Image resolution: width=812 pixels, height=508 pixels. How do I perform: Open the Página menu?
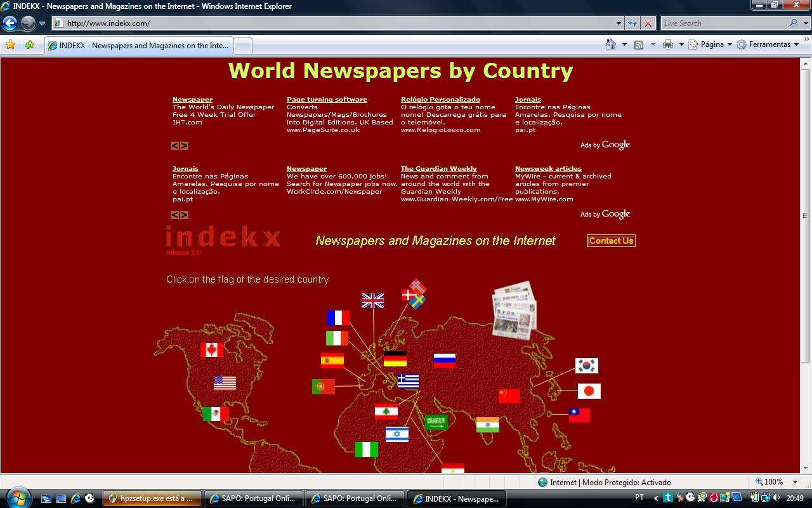[710, 44]
